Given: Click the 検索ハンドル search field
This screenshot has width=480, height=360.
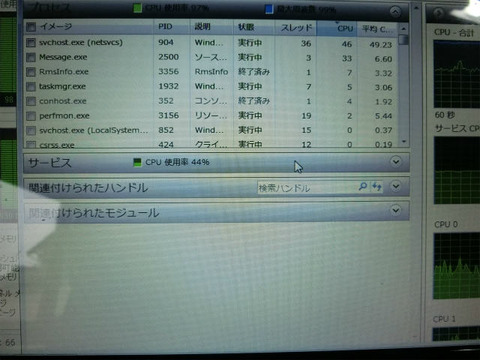Looking at the screenshot, I should [x=307, y=188].
